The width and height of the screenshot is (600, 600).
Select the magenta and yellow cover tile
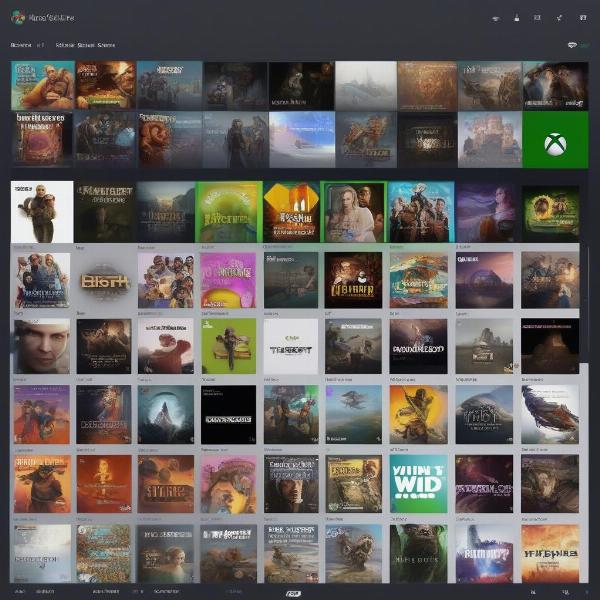coord(228,280)
